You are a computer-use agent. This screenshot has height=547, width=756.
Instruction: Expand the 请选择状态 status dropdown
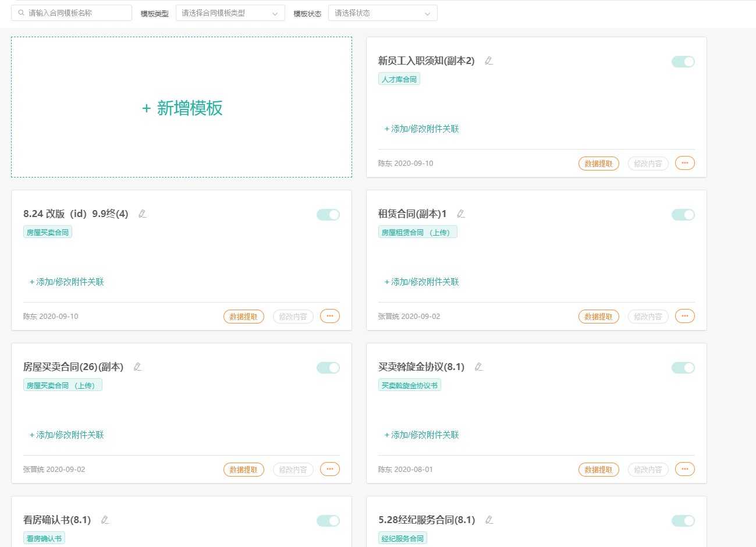[383, 13]
